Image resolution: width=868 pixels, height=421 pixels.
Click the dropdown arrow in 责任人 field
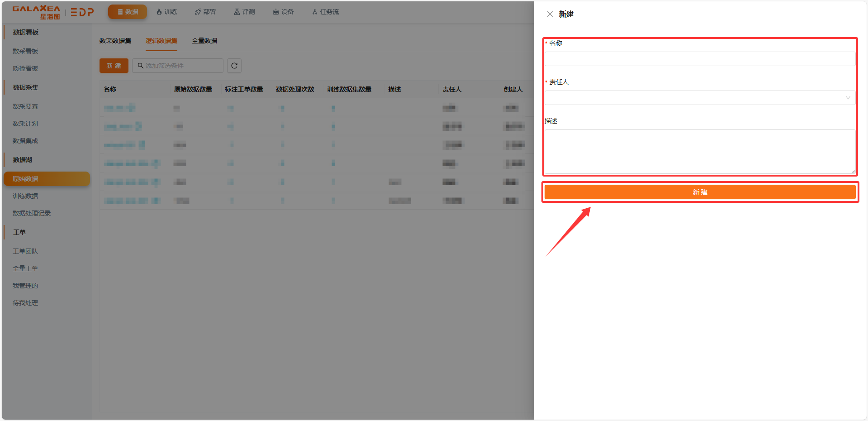pyautogui.click(x=848, y=98)
